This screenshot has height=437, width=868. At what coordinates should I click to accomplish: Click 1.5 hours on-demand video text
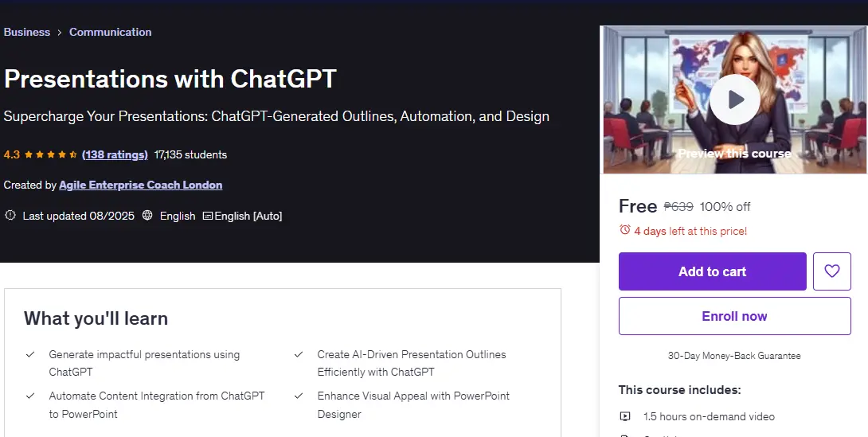point(709,416)
